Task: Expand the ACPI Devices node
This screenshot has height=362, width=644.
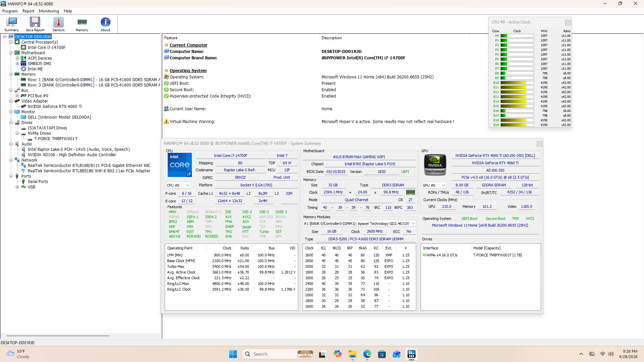Action: click(x=17, y=58)
